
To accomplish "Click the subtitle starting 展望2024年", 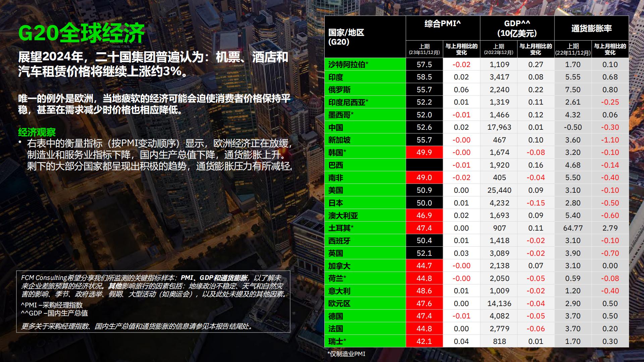I will [x=153, y=64].
